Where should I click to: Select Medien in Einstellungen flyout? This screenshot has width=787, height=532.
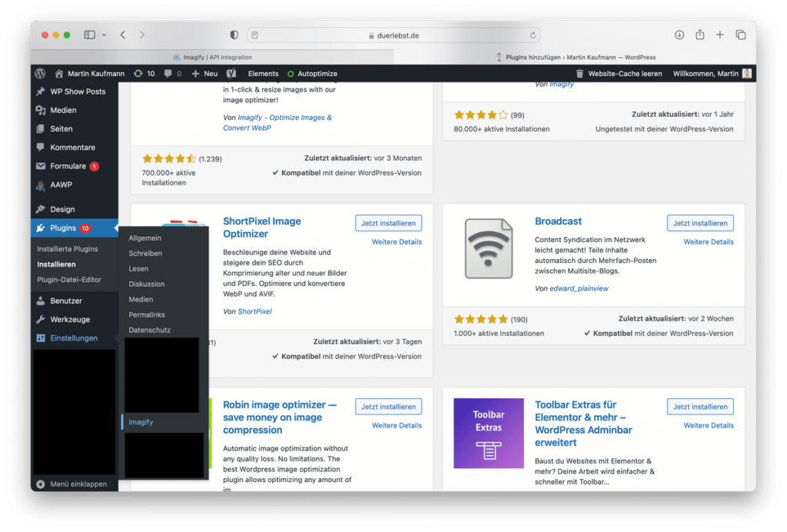coord(141,299)
